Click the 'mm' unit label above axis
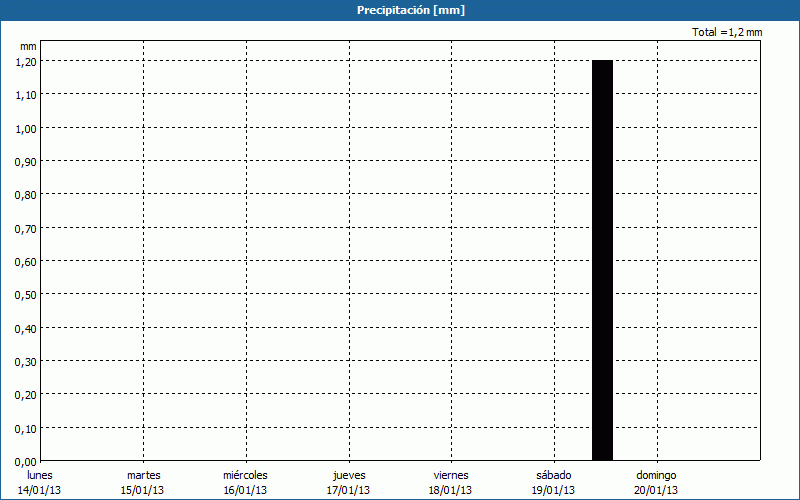800x500 pixels. point(28,46)
